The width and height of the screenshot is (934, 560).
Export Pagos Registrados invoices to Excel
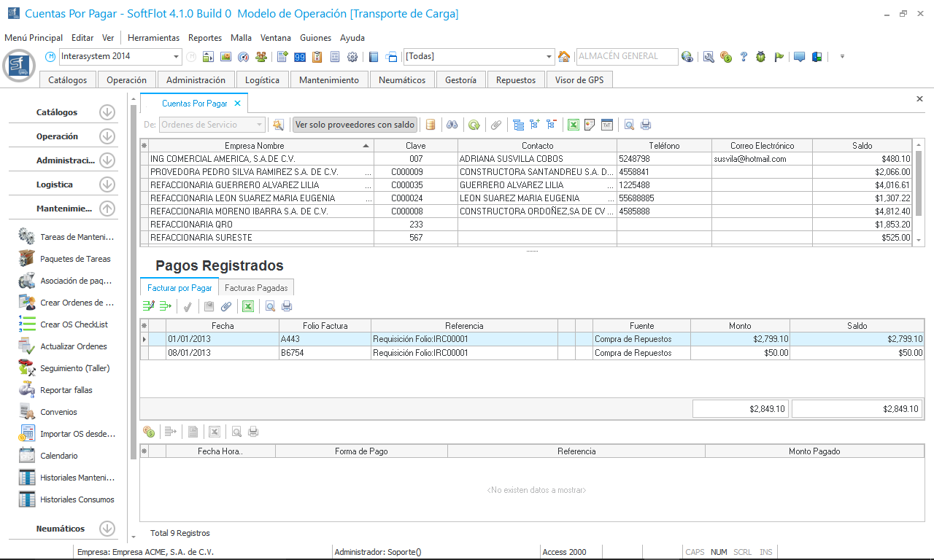click(x=248, y=306)
